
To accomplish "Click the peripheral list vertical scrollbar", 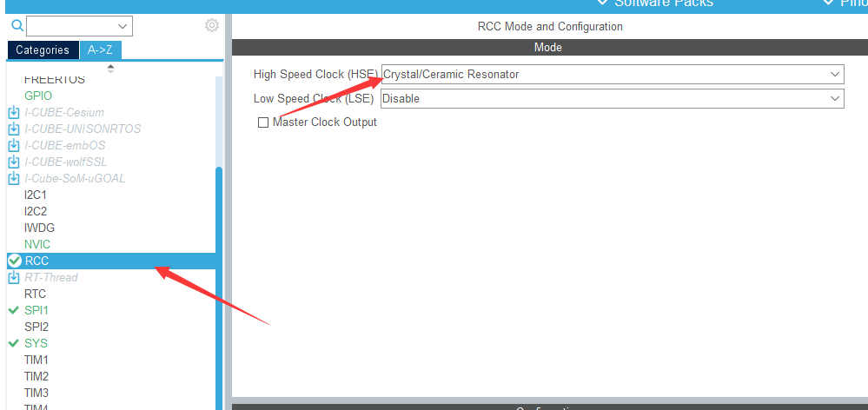I will (x=219, y=288).
